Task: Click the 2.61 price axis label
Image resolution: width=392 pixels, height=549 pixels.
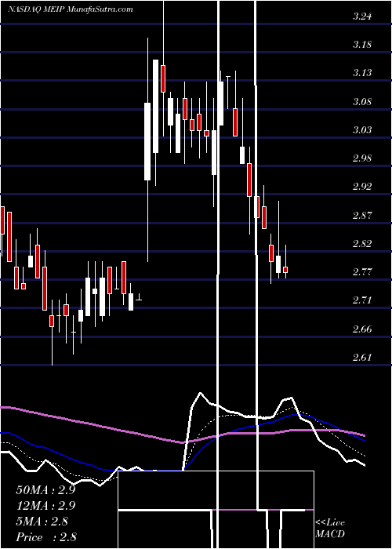Action: point(362,357)
